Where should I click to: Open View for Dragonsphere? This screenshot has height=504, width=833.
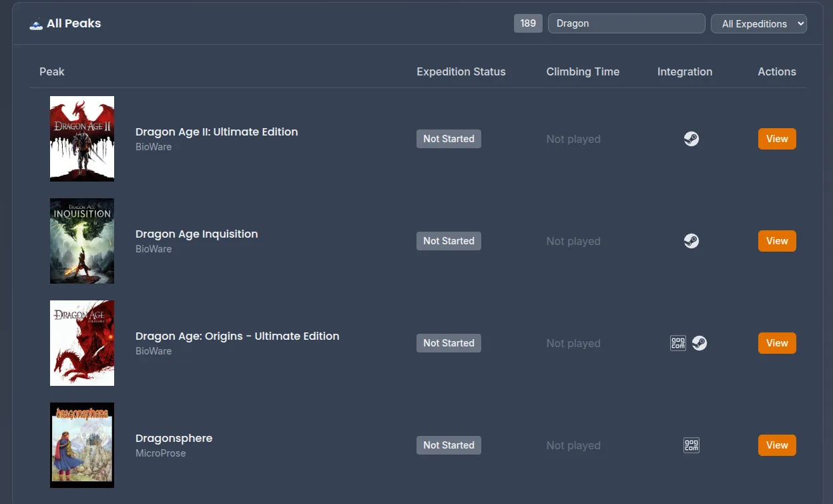tap(777, 445)
